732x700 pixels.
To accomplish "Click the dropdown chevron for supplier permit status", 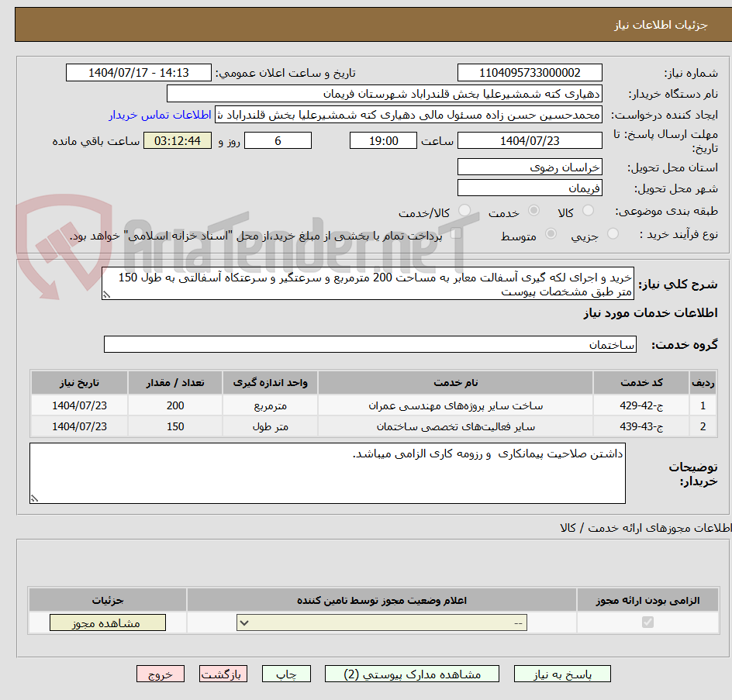I will (243, 622).
